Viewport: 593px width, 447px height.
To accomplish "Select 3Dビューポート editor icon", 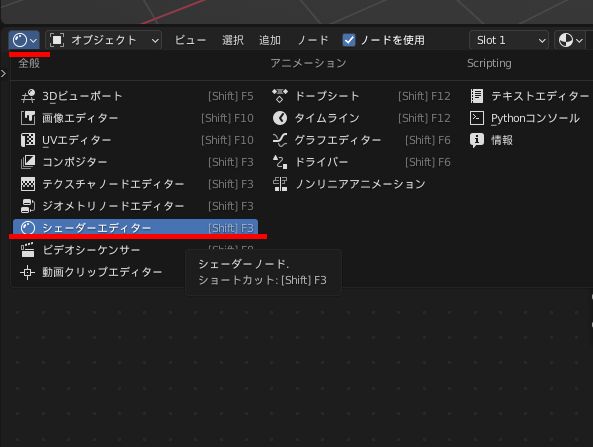I will tap(28, 96).
